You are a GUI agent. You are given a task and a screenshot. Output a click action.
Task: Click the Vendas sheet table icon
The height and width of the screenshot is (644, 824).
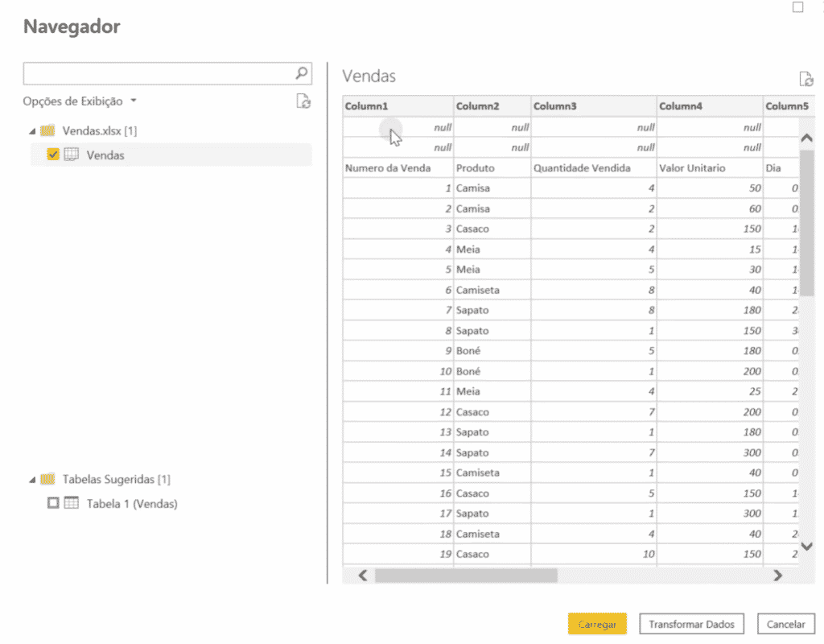71,155
